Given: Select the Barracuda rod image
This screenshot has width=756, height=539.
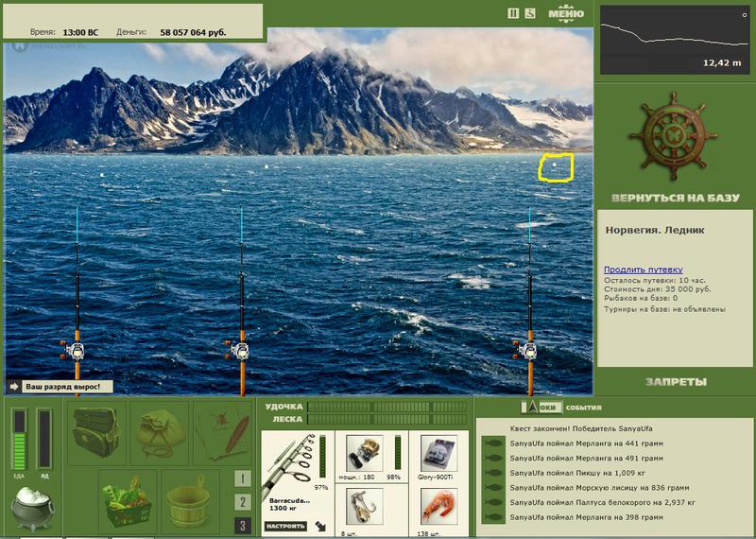Looking at the screenshot, I should tap(289, 464).
